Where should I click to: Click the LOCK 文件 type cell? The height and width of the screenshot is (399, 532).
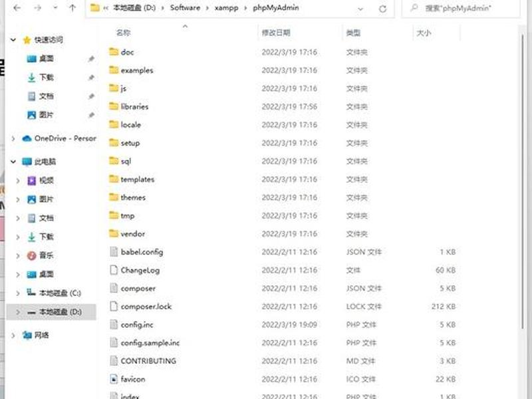click(x=364, y=307)
